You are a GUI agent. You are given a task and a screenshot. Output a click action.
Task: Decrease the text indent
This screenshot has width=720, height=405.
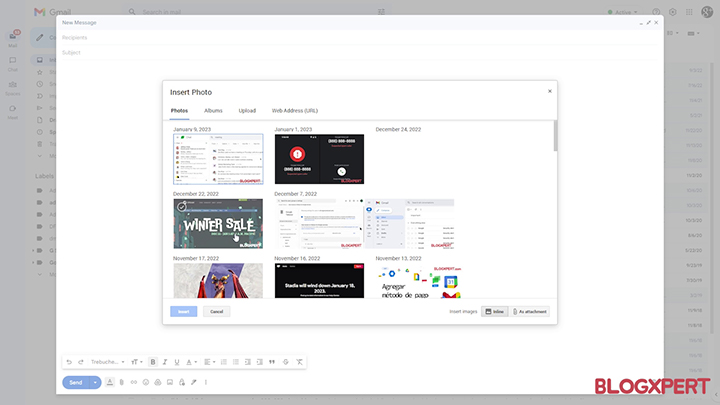[248, 362]
